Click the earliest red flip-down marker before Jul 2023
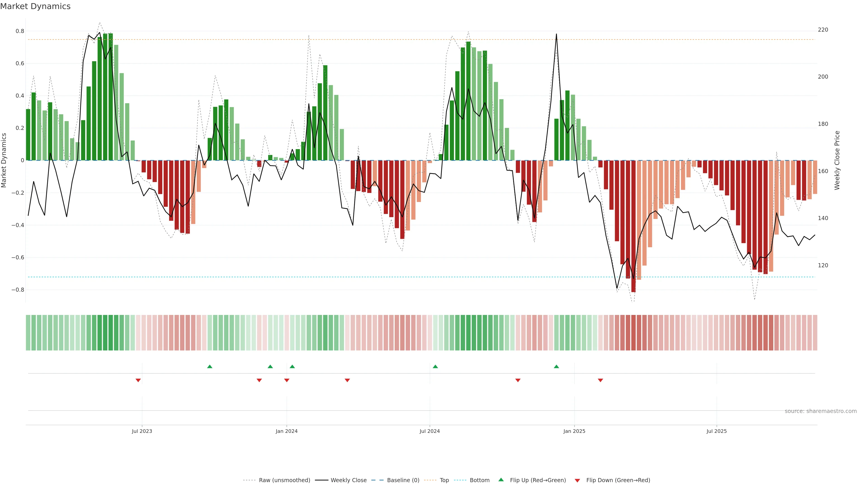The image size is (868, 488). (x=138, y=380)
